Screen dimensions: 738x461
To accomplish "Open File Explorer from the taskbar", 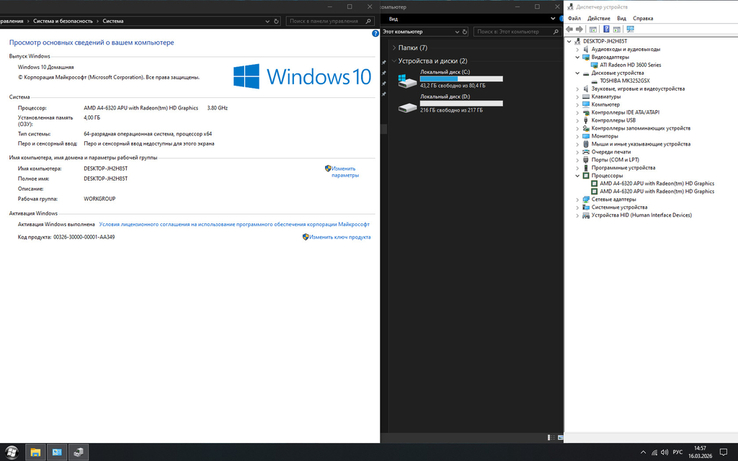I will [x=35, y=453].
